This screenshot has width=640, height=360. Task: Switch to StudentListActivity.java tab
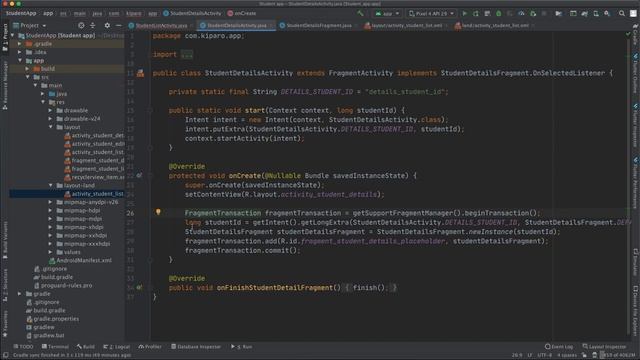(161, 25)
